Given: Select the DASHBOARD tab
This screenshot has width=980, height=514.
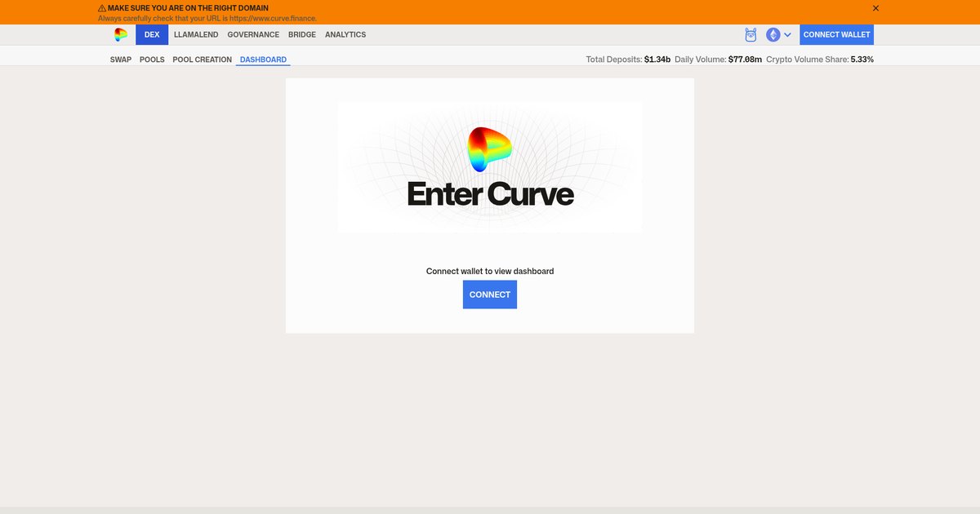Looking at the screenshot, I should tap(263, 60).
